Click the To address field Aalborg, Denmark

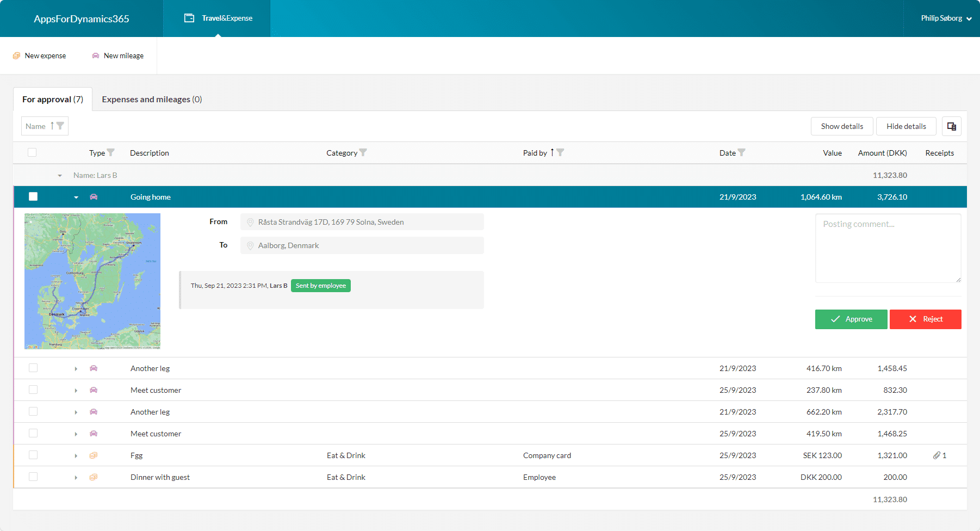362,245
